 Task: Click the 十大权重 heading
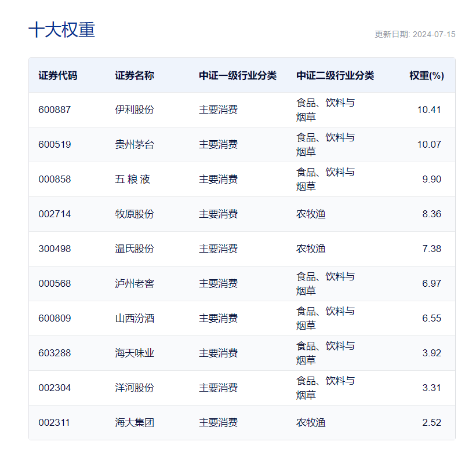tap(61, 30)
